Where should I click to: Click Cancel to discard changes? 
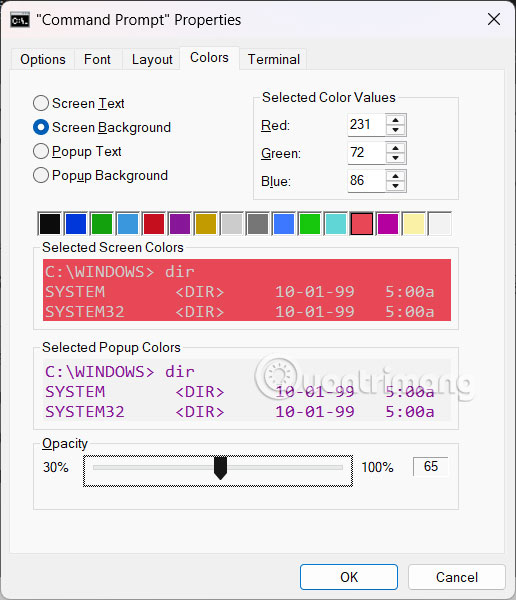(x=457, y=577)
